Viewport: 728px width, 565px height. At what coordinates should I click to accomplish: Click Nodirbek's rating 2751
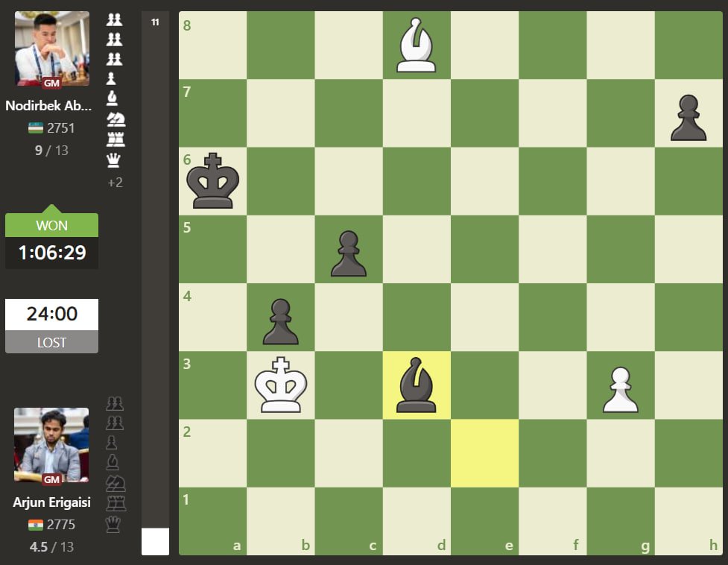[61, 127]
